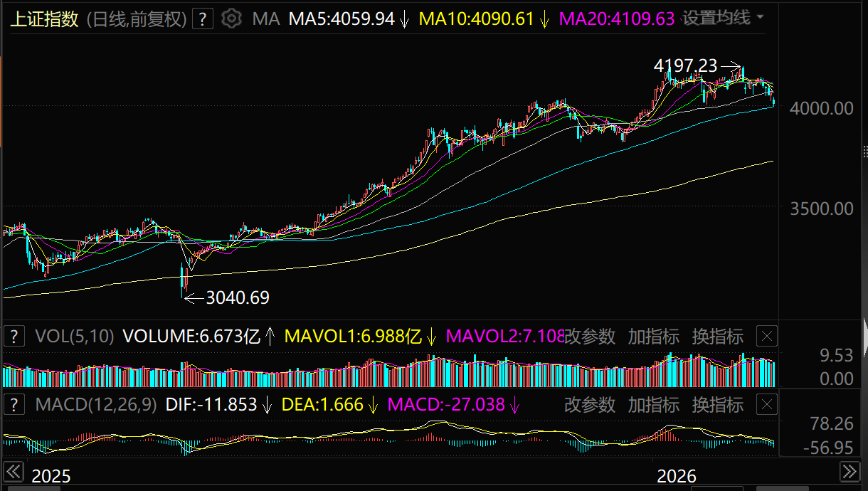This screenshot has width=868, height=491.
Task: Open chart settings gear icon
Action: [x=231, y=19]
